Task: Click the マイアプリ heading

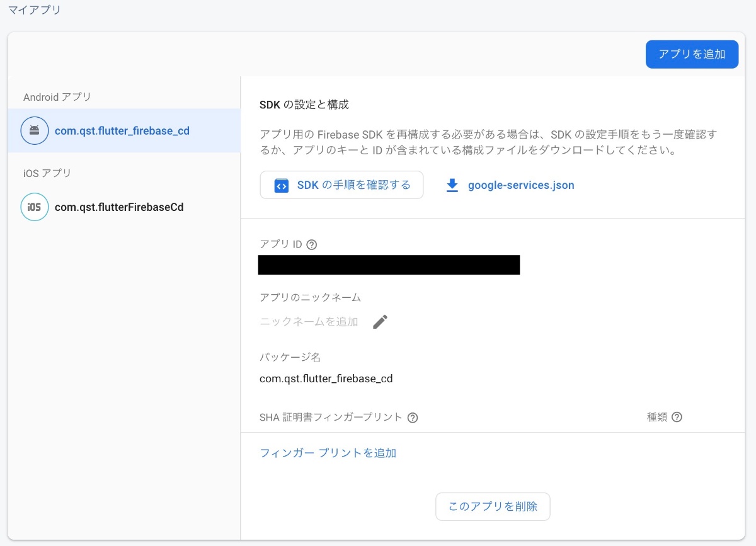Action: tap(35, 10)
